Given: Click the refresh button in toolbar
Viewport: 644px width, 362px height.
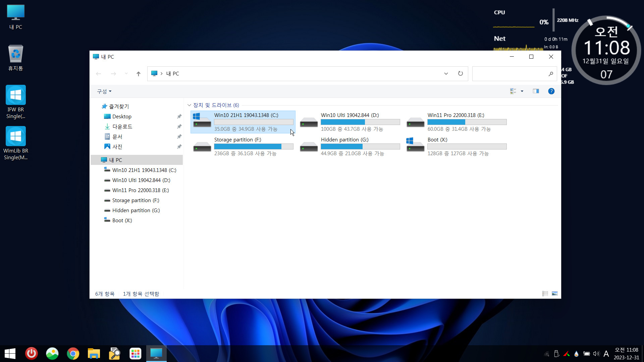Looking at the screenshot, I should point(460,73).
